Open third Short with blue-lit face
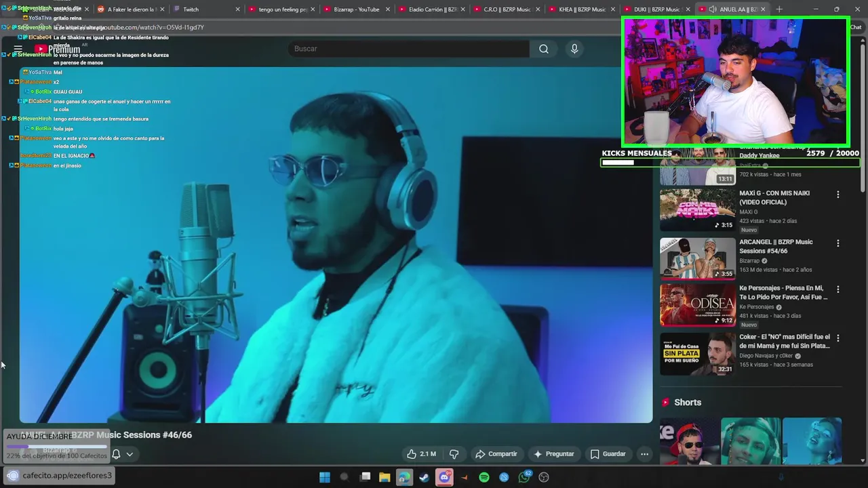The image size is (868, 488). coord(812,441)
